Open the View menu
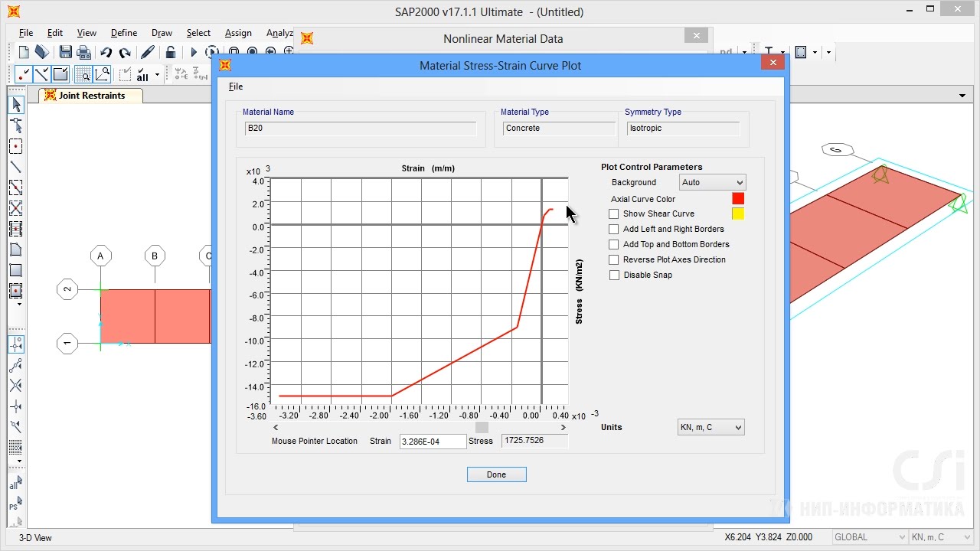The width and height of the screenshot is (980, 551). click(x=87, y=33)
